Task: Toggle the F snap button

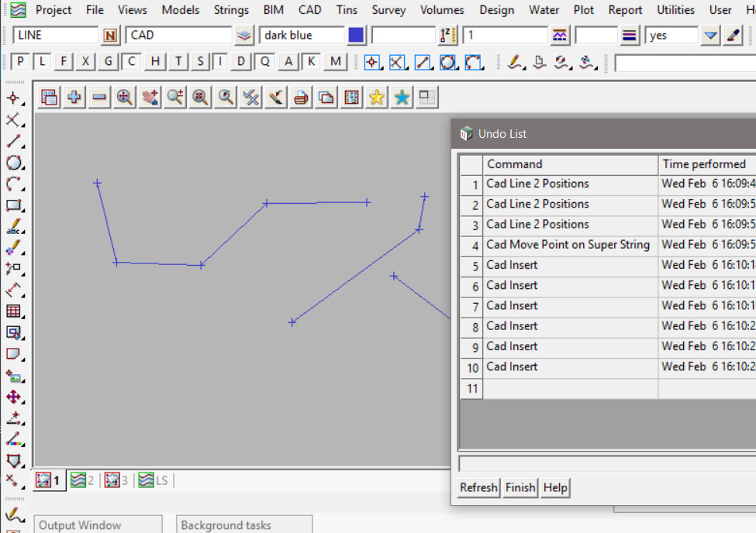Action: tap(63, 62)
